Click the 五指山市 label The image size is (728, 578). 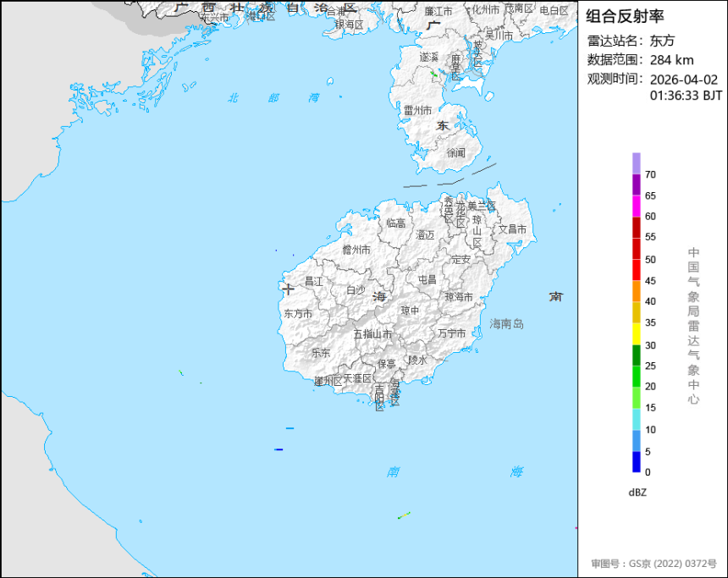click(x=372, y=333)
